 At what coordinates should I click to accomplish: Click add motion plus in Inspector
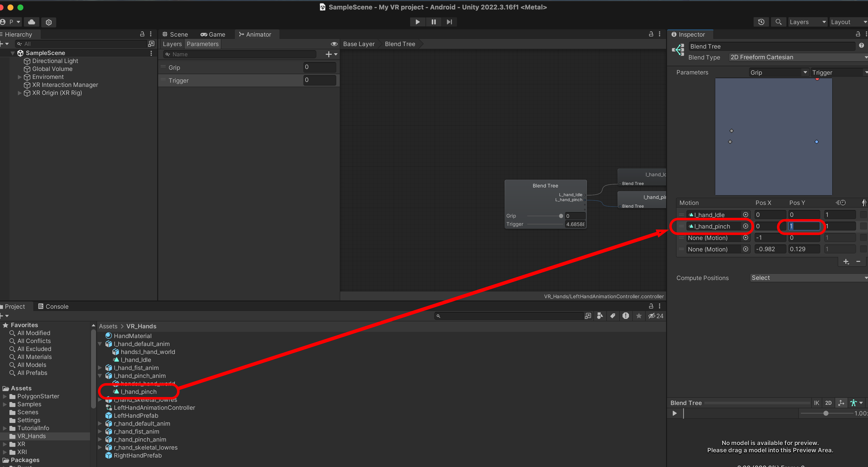(846, 262)
